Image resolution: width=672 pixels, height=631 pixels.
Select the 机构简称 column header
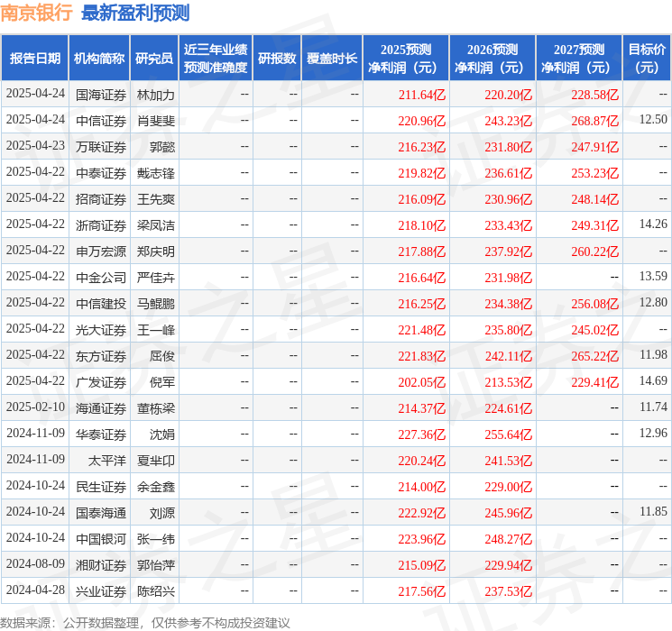(x=99, y=58)
